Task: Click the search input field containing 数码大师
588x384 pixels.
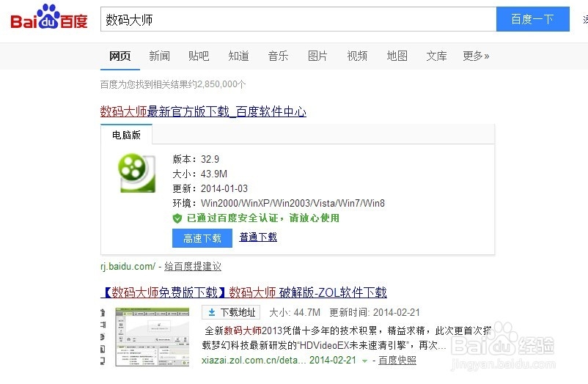Action: coord(298,19)
